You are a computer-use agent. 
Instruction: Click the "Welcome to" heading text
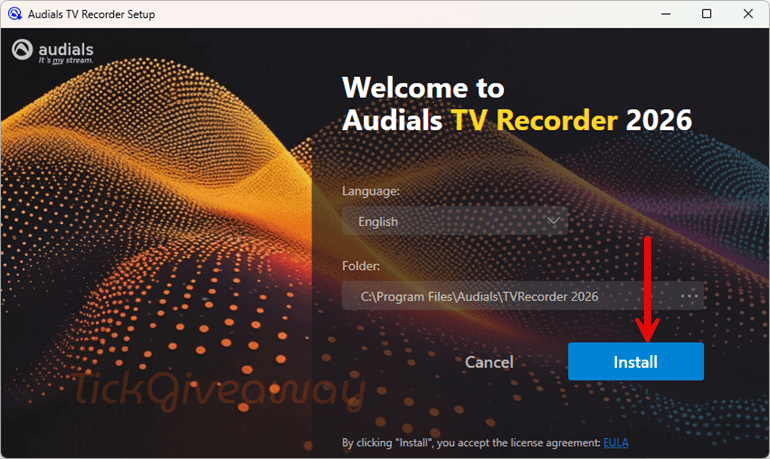pyautogui.click(x=423, y=88)
